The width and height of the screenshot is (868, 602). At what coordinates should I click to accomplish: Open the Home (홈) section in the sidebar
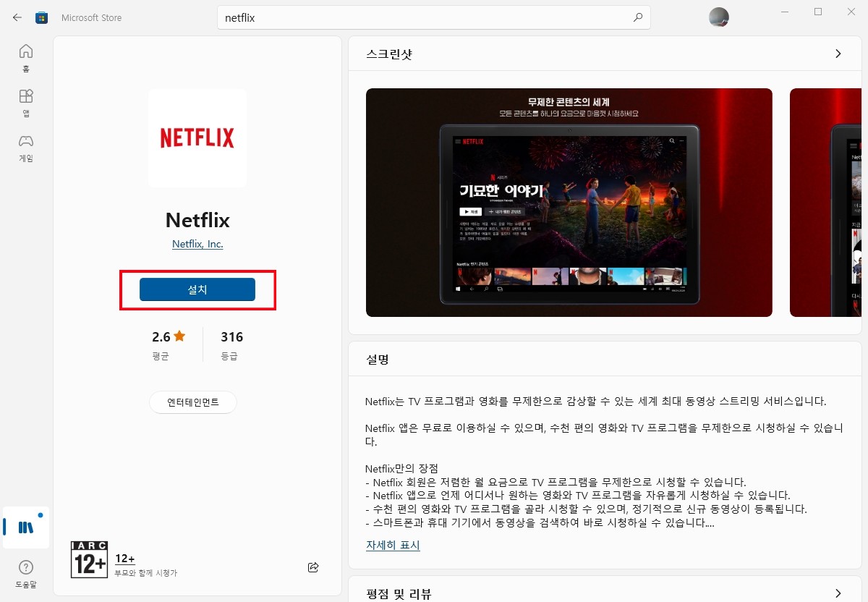coord(26,57)
